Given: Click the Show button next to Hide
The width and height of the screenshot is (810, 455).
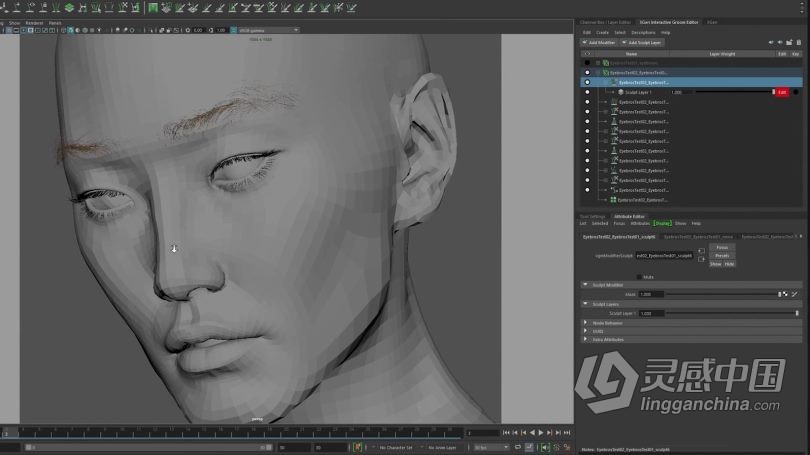Looking at the screenshot, I should click(x=715, y=264).
